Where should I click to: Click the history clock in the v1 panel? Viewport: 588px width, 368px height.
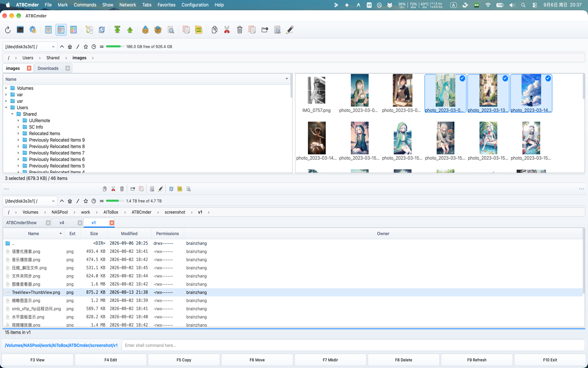[x=94, y=201]
